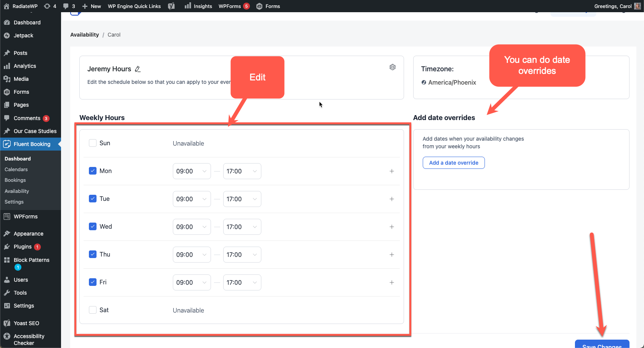Add a time slot for Thu

tap(392, 255)
